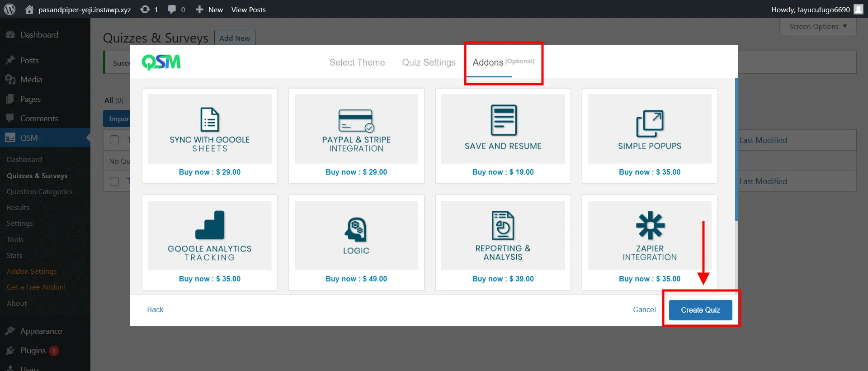Filter by All (0) quizzes
This screenshot has width=868, height=371.
point(114,100)
